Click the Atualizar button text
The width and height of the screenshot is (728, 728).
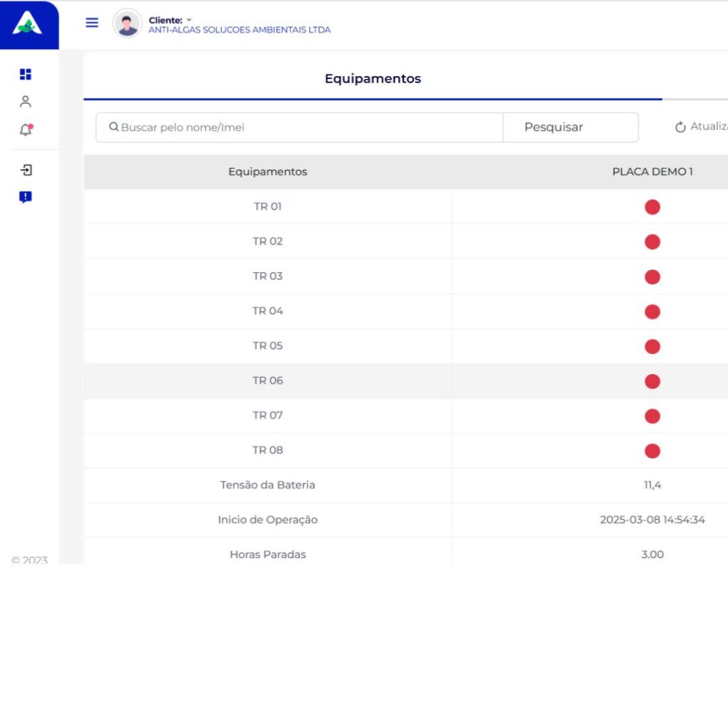pos(710,127)
